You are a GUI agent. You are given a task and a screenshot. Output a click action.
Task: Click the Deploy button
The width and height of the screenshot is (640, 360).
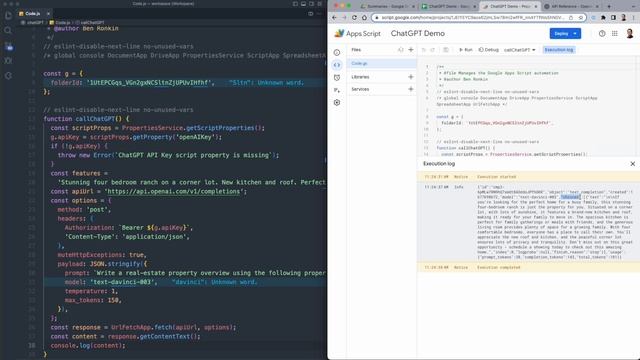coord(565,33)
